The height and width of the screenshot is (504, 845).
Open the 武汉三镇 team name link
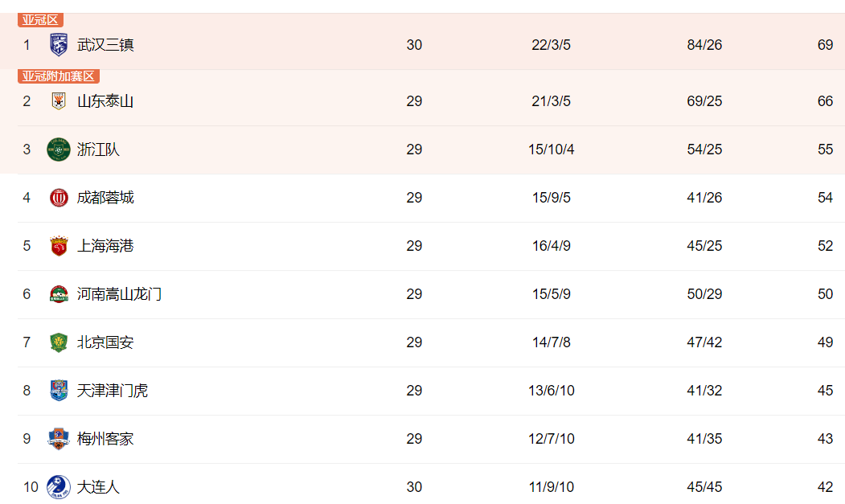105,45
